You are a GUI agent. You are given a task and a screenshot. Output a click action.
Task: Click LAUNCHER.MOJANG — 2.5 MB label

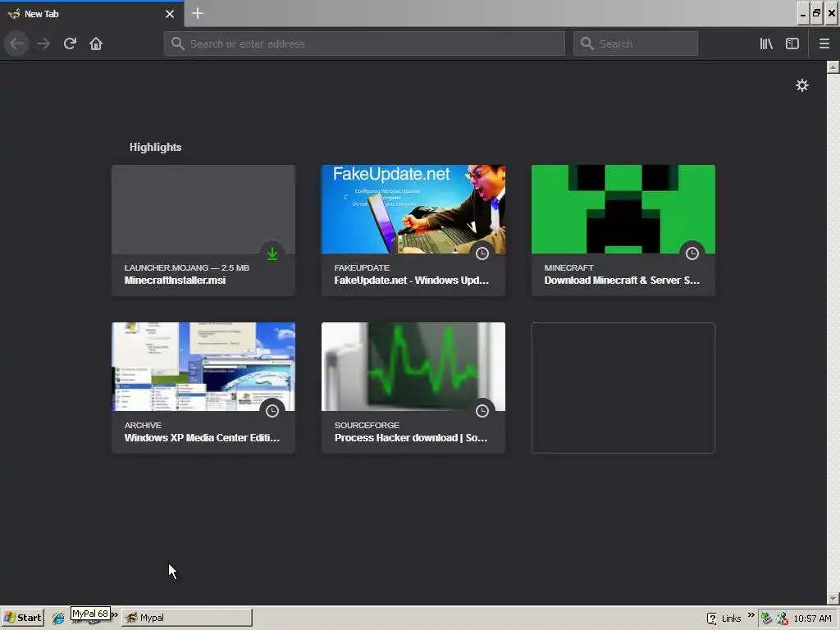point(186,267)
